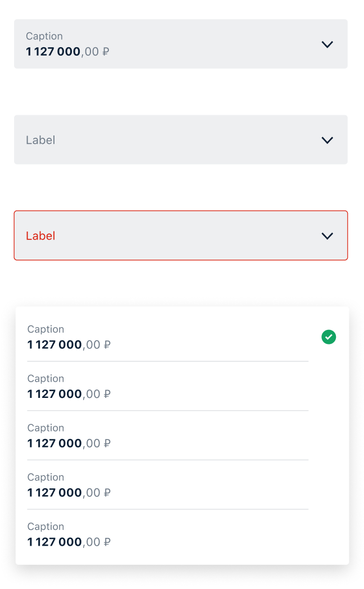
Task: Click the chevron on the first Label field
Action: coord(327,140)
